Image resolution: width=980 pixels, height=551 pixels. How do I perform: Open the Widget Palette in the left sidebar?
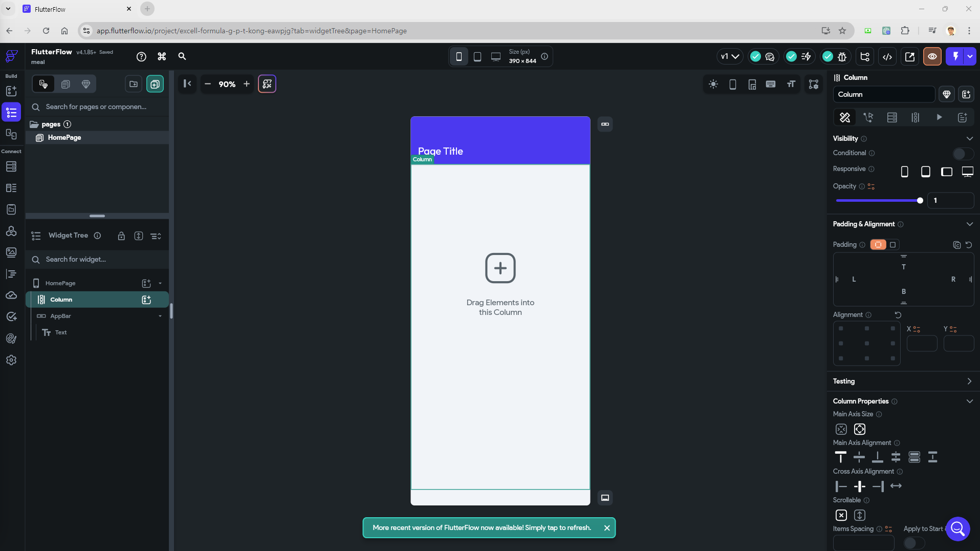11,91
